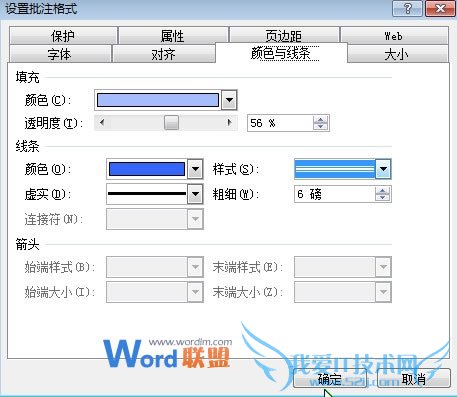Click the line color swatch
The image size is (457, 397).
147,169
